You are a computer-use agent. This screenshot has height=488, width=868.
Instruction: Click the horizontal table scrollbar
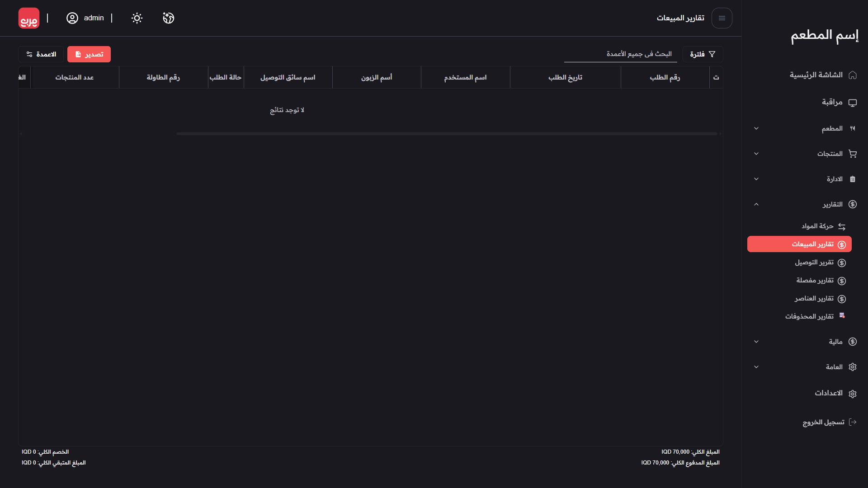[x=447, y=134]
